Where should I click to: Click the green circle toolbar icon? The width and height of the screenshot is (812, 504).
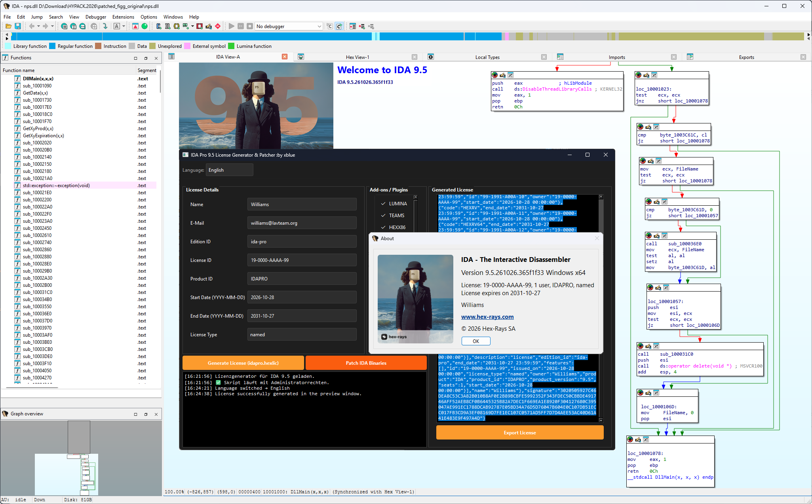145,26
